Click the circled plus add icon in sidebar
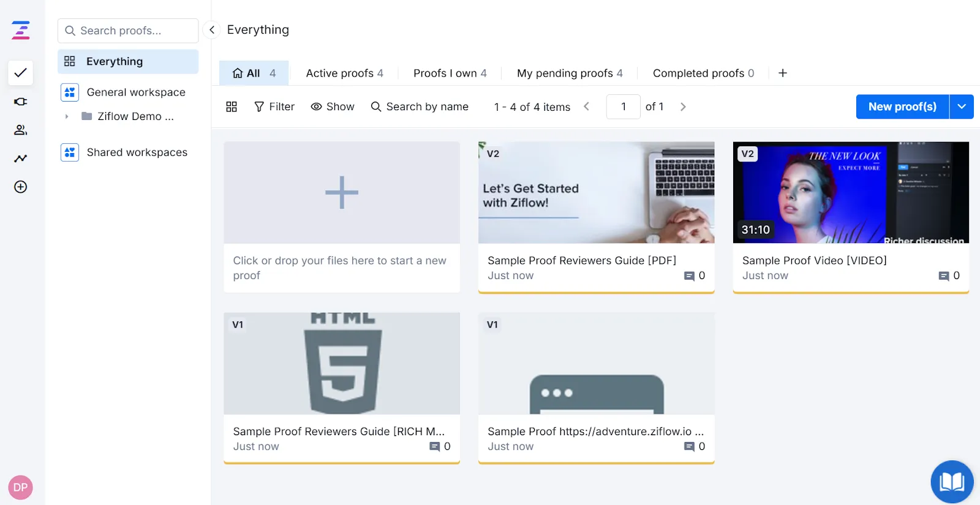 (x=21, y=187)
